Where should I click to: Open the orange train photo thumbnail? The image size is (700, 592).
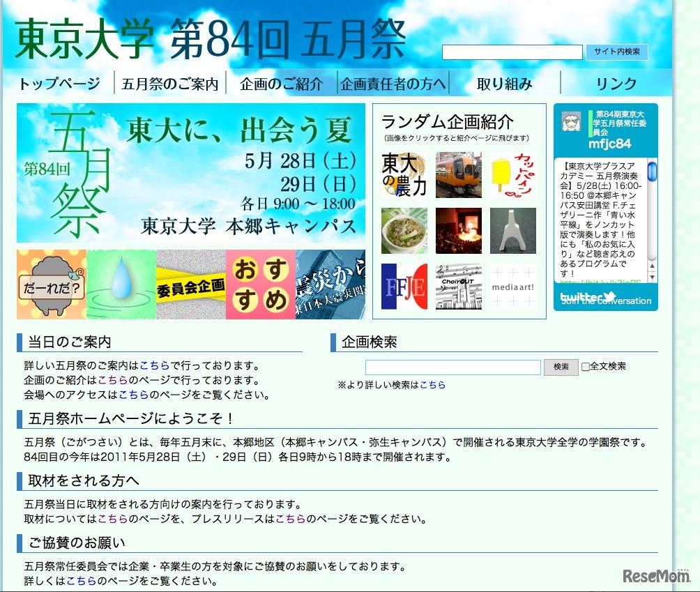(x=459, y=174)
